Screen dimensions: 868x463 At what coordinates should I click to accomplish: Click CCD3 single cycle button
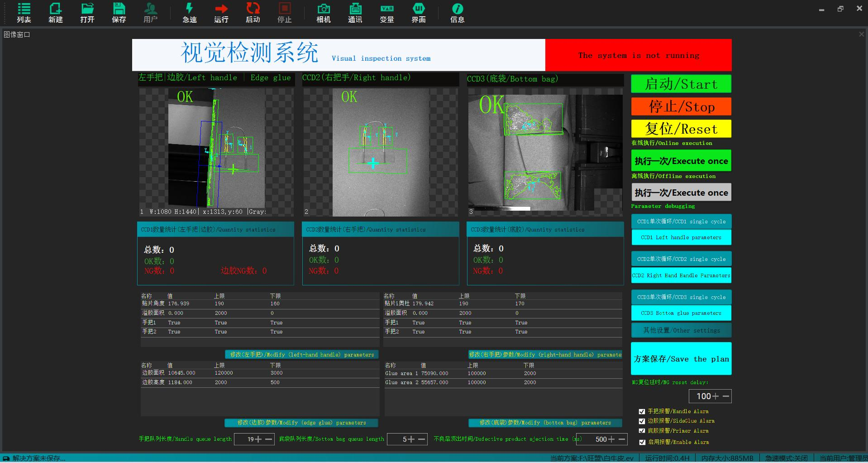click(x=681, y=297)
